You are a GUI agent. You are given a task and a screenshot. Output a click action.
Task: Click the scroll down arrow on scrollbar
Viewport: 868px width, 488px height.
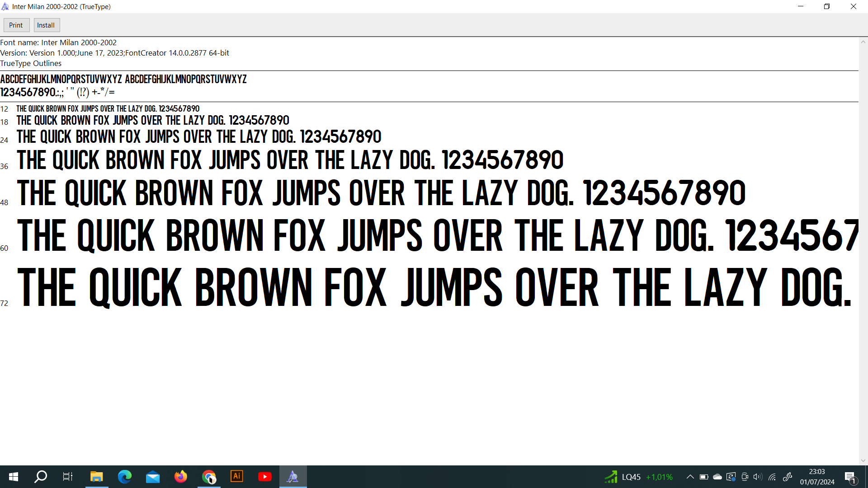point(863,460)
